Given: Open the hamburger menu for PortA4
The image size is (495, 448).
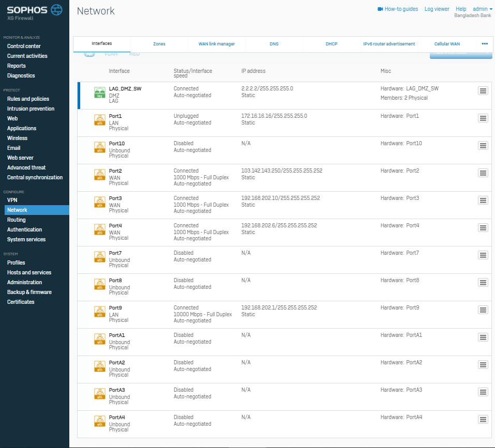Looking at the screenshot, I should (x=483, y=420).
